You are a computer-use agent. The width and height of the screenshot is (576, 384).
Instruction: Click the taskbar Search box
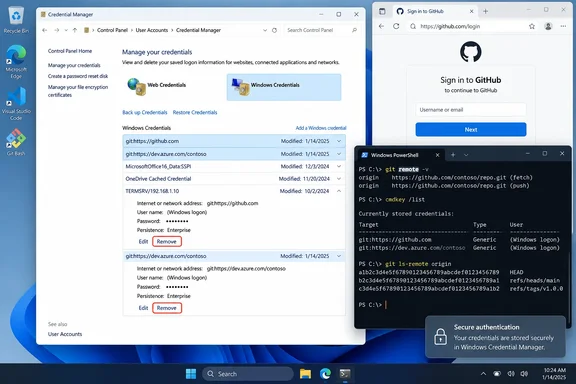(x=248, y=374)
